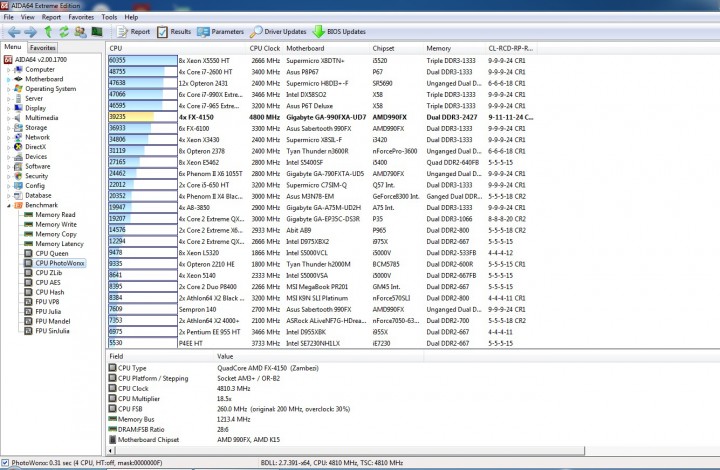Expand the Network tree node

(x=8, y=137)
